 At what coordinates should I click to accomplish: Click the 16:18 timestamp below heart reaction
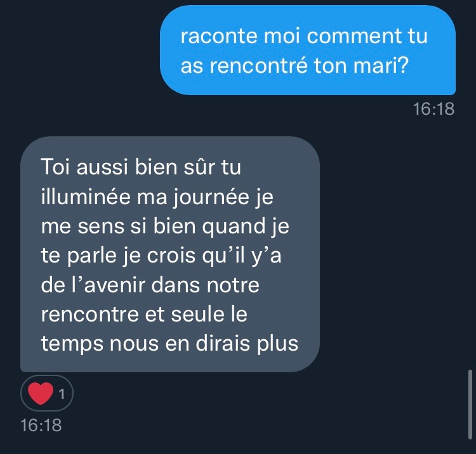[41, 425]
